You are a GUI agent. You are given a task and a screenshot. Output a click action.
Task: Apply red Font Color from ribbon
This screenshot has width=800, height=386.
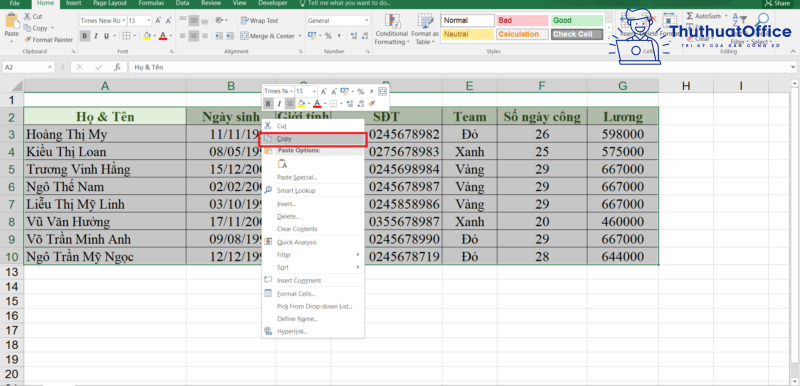[x=162, y=36]
